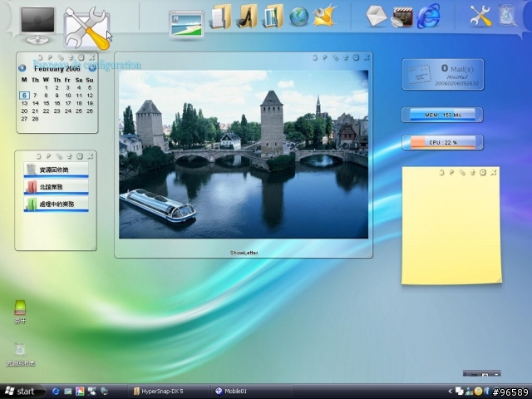Viewport: 532px width, 399px height.
Task: Click the 0 Mail(s) MiniMail widget
Action: point(443,74)
